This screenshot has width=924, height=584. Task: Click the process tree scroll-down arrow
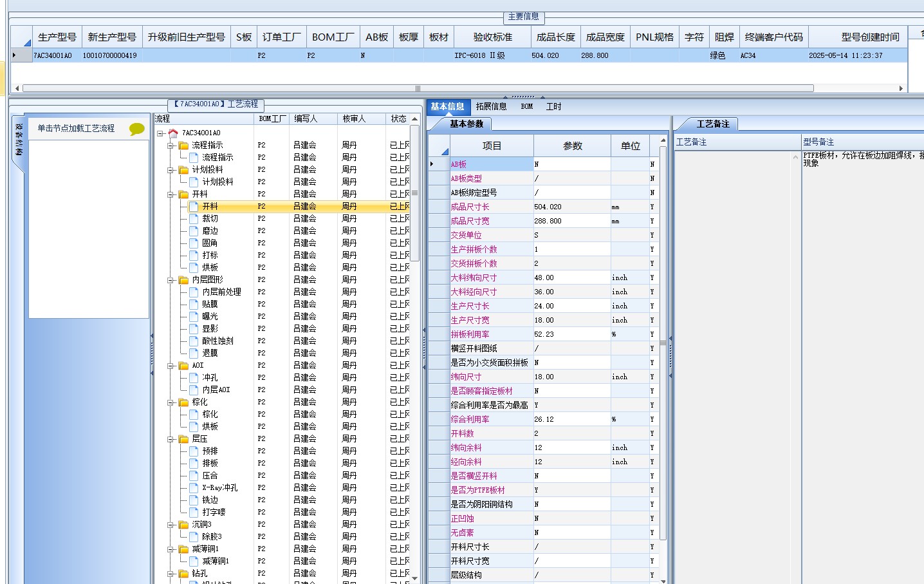[414, 578]
